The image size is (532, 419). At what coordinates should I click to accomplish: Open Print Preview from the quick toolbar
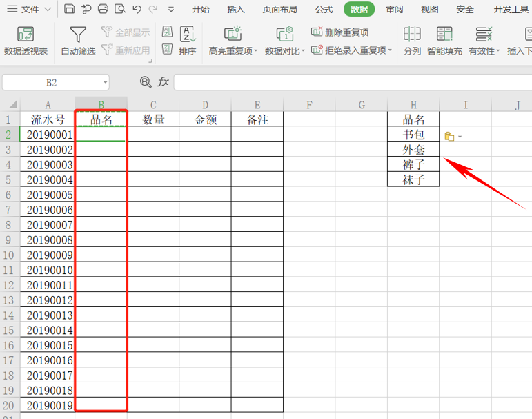(x=120, y=9)
